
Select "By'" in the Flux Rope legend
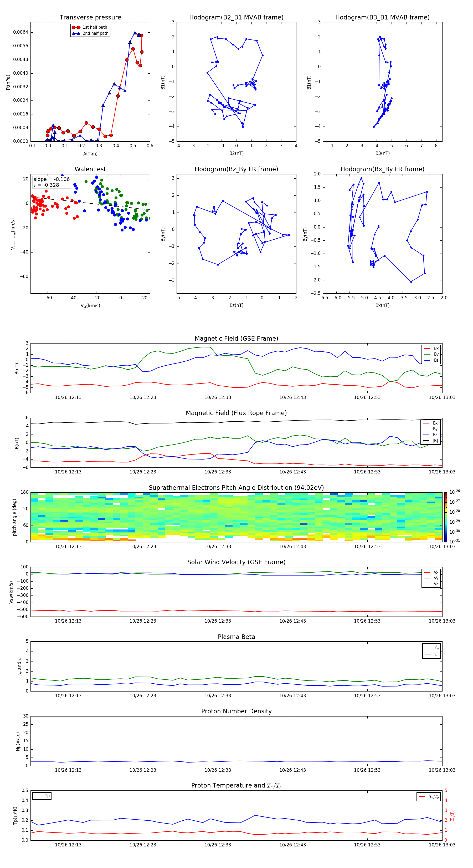pos(431,429)
